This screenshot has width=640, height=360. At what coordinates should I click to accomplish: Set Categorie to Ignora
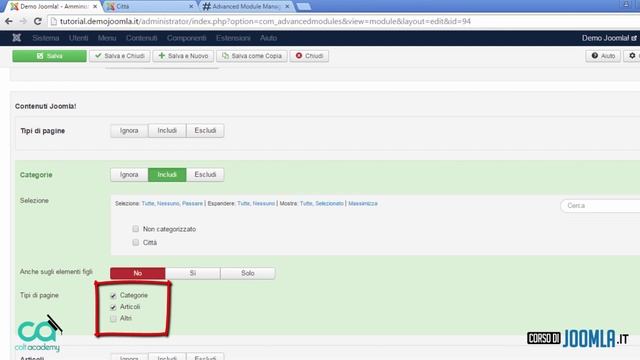[x=129, y=175]
